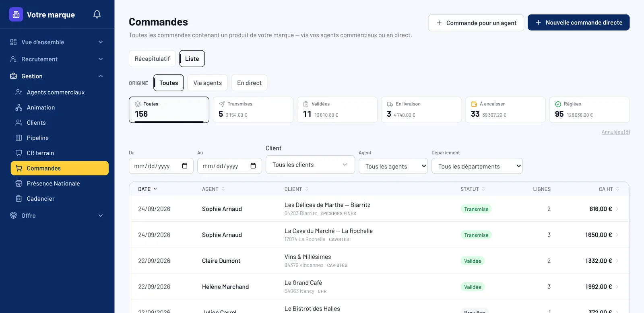Open the notifications bell
Screen dimensions: 644x313
pyautogui.click(x=97, y=14)
